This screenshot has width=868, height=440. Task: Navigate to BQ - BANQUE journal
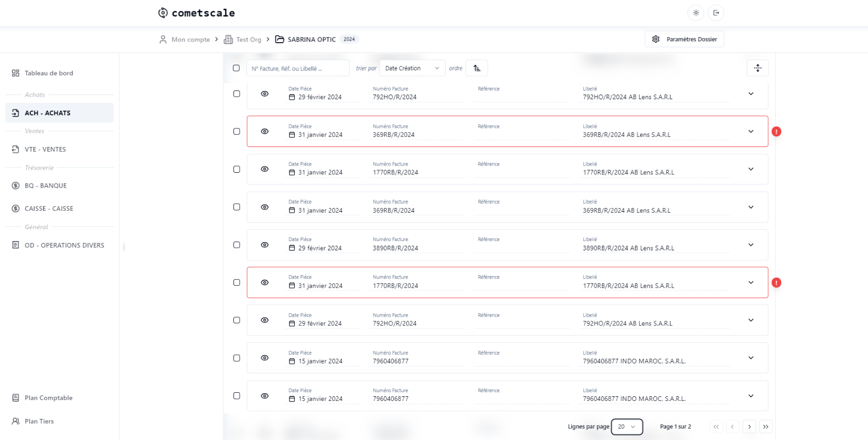pos(46,186)
